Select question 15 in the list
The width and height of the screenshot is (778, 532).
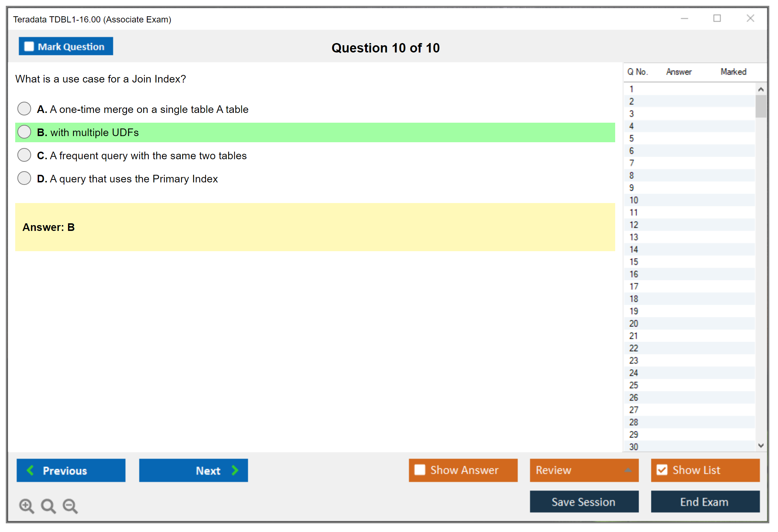point(634,262)
